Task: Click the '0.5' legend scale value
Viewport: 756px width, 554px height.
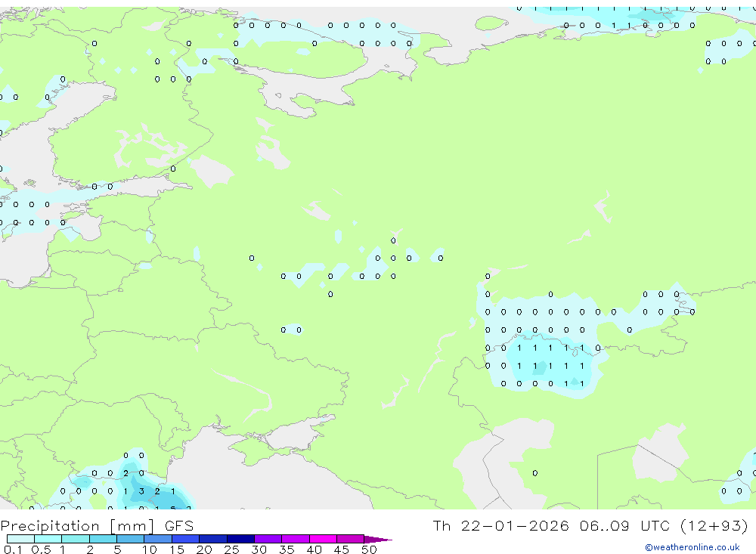Action: pyautogui.click(x=41, y=549)
